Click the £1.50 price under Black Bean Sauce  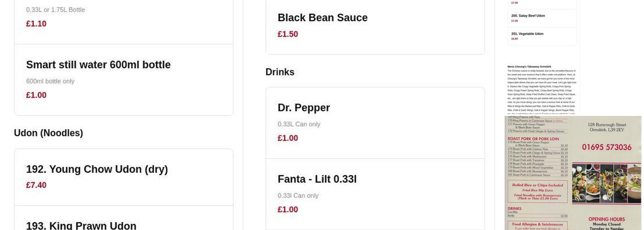click(x=288, y=34)
